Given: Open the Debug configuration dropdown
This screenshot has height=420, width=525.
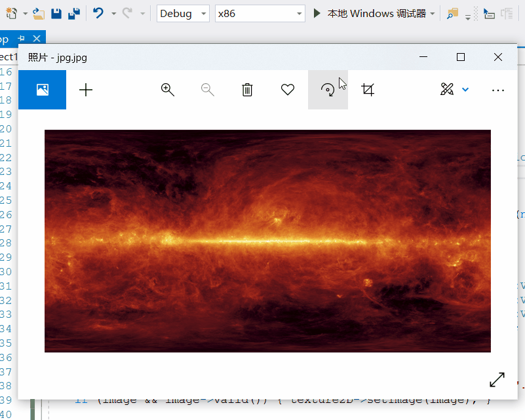Looking at the screenshot, I should click(183, 14).
